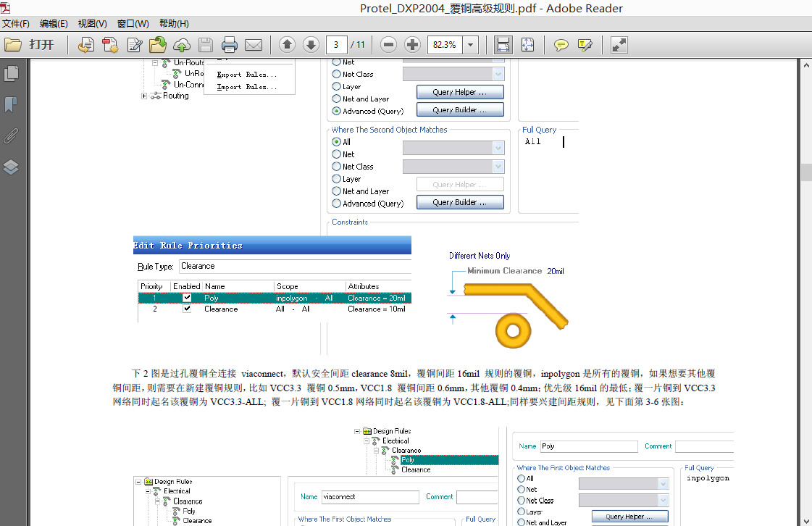This screenshot has height=526, width=812.
Task: Click Import Rules context menu entry
Action: click(247, 87)
